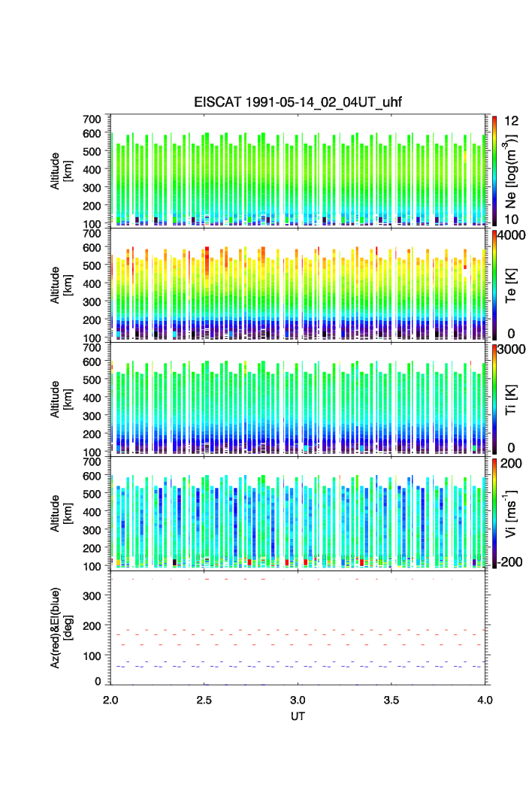Select the Vi [ms-1] colorbar label

pyautogui.click(x=511, y=513)
